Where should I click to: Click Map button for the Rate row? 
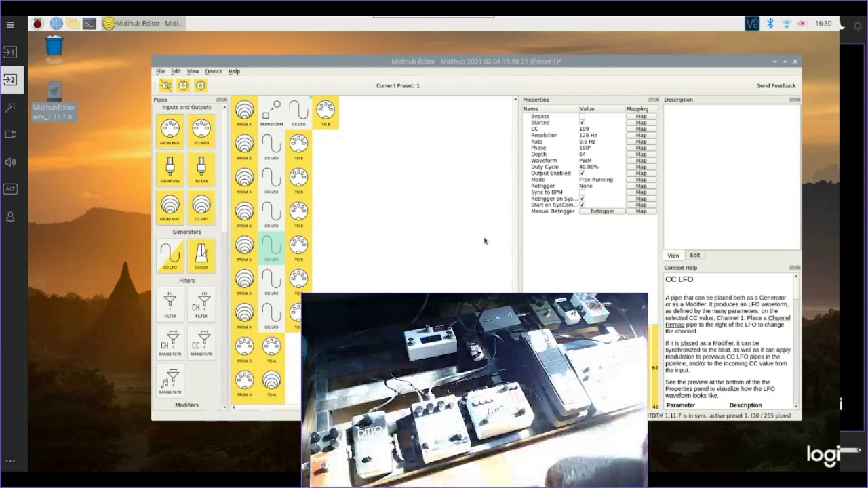click(641, 142)
